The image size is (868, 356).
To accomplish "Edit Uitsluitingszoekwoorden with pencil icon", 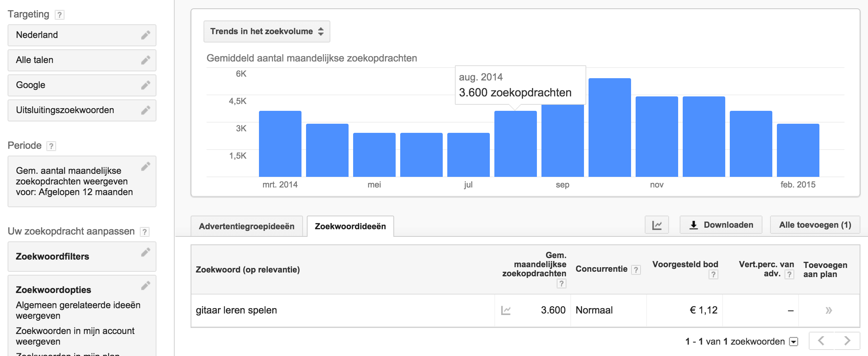I will pyautogui.click(x=146, y=110).
